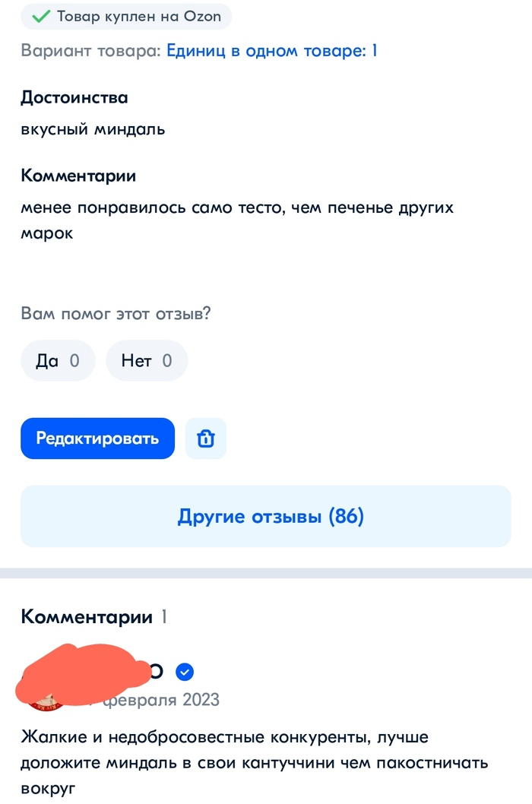Viewport: 532px width, 804px height.
Task: Vote 'Да' on review helpfulness
Action: [x=58, y=360]
